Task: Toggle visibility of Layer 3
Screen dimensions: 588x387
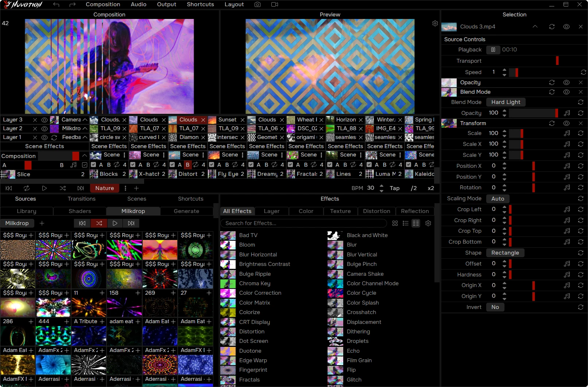Action: 44,120
